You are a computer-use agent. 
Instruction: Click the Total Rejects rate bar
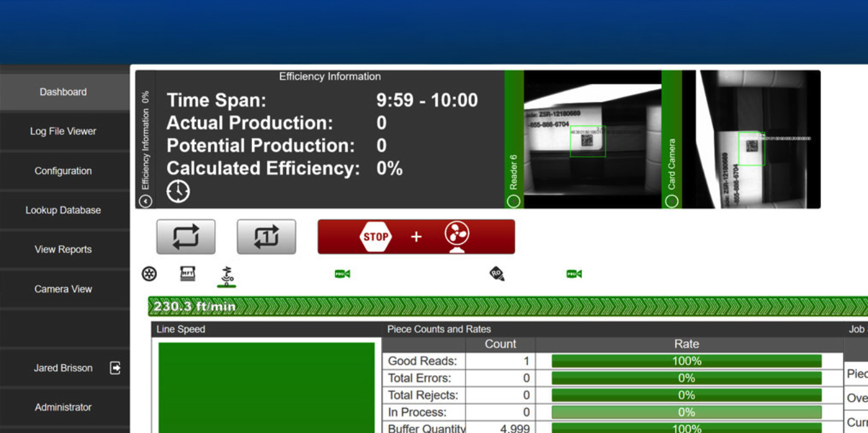pyautogui.click(x=686, y=395)
